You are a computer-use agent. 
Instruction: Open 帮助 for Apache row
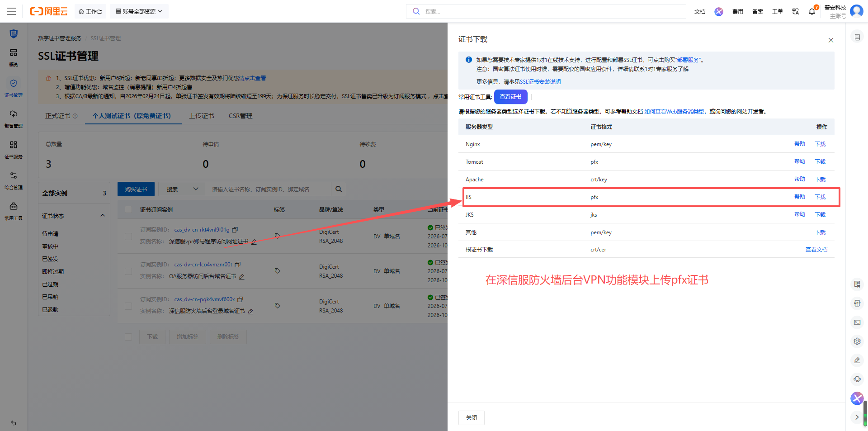pos(800,179)
